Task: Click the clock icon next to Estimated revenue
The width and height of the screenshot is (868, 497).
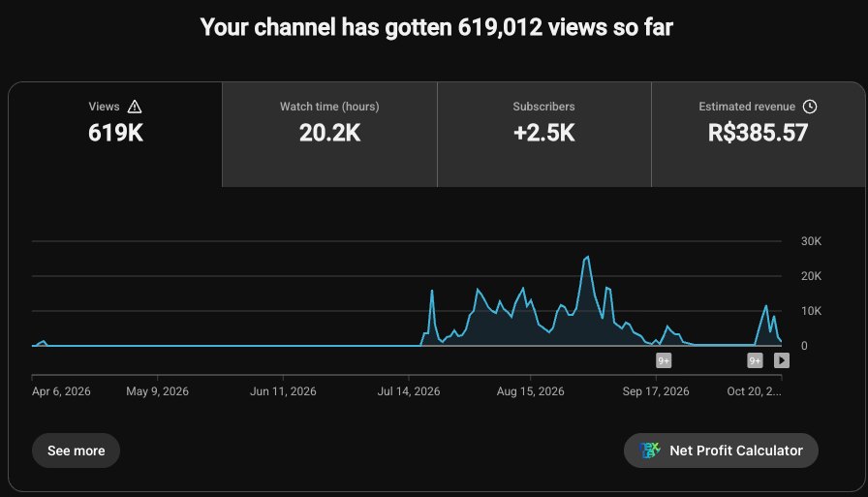Action: [x=810, y=107]
